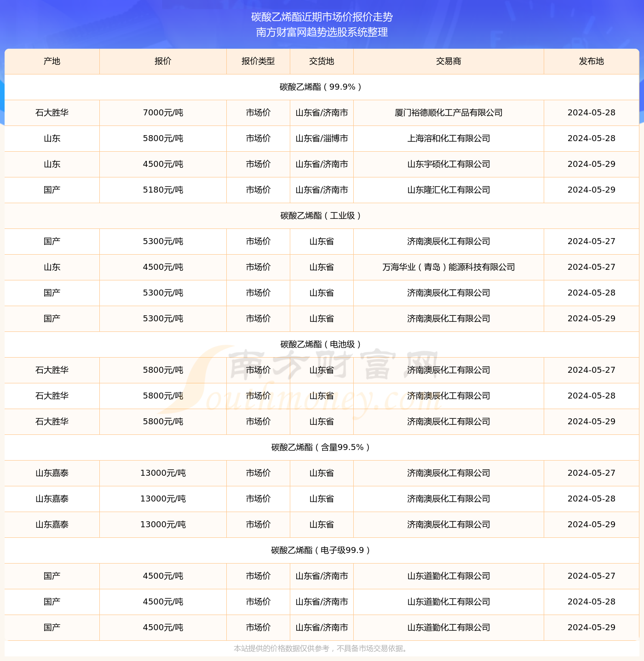Click the 13000元/吨 price dated 2024-05-29
Screen dimensions: 644x661
point(163,524)
